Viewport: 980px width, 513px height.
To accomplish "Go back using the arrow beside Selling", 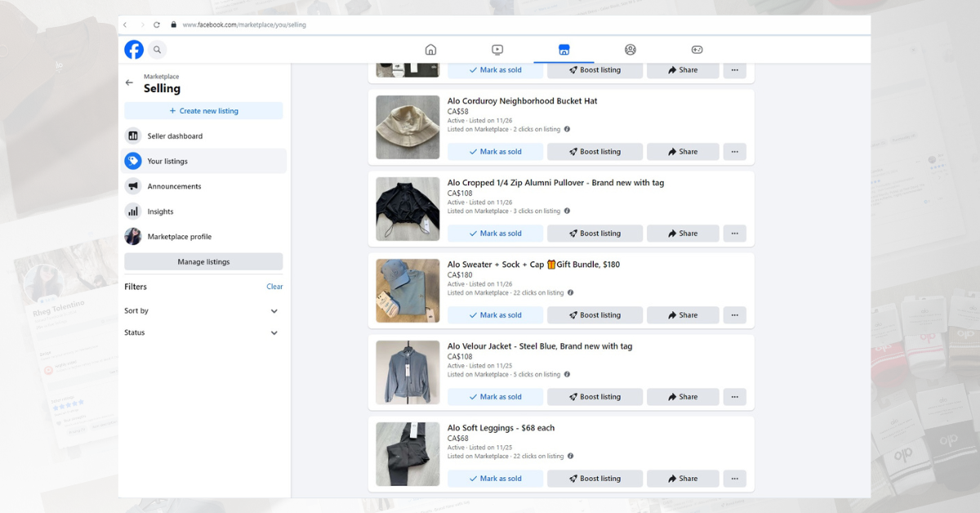I will [129, 83].
